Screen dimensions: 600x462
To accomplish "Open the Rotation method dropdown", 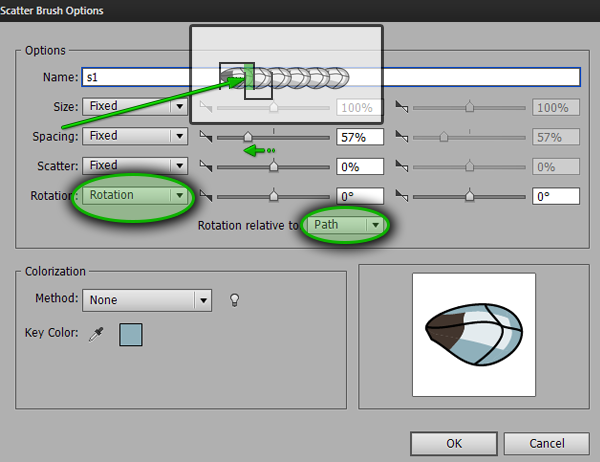I will point(135,196).
